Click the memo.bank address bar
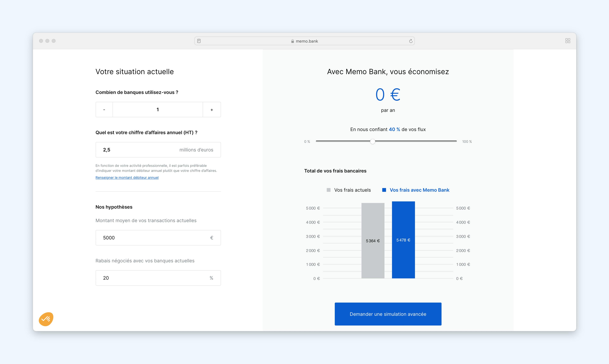 click(x=304, y=41)
